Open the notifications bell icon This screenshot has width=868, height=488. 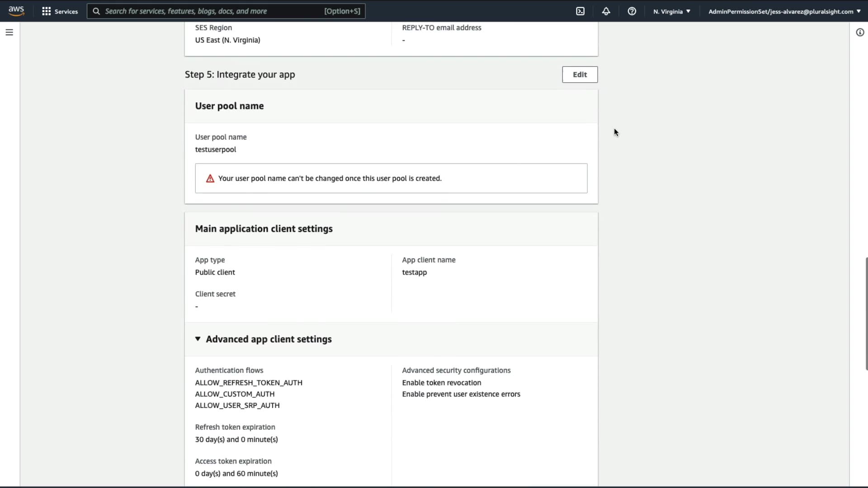(606, 11)
